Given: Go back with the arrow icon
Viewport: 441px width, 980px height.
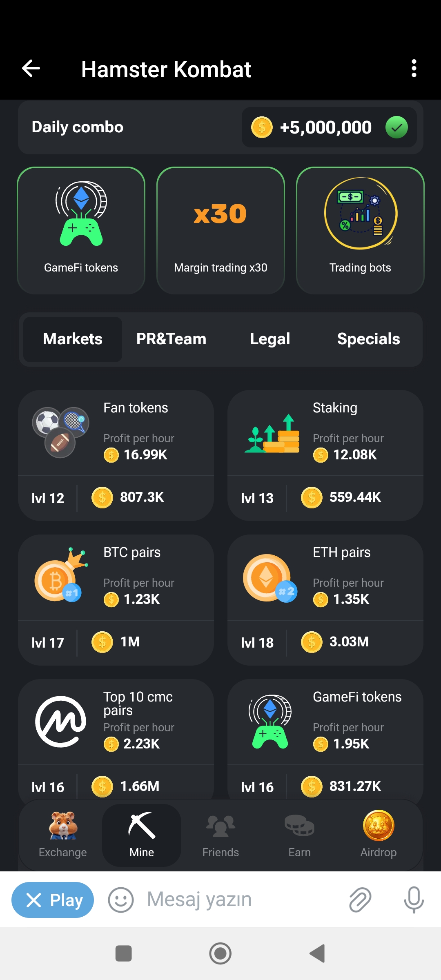Looking at the screenshot, I should click(x=31, y=68).
